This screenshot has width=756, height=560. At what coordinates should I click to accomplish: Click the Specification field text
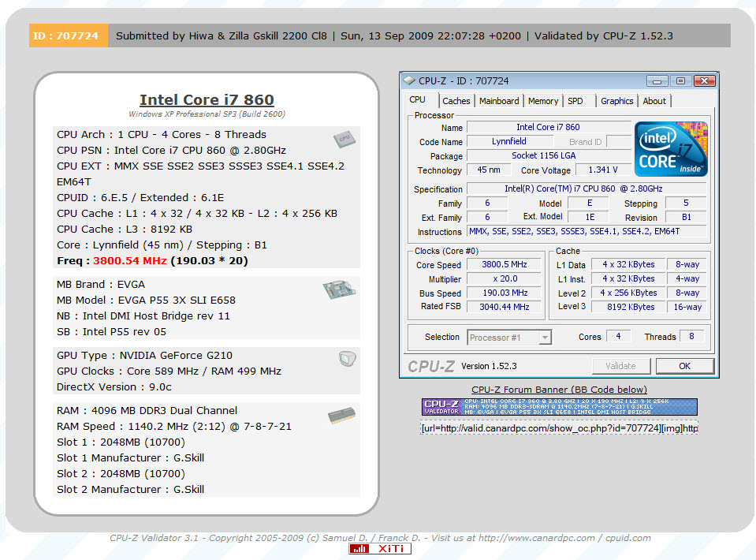(587, 189)
